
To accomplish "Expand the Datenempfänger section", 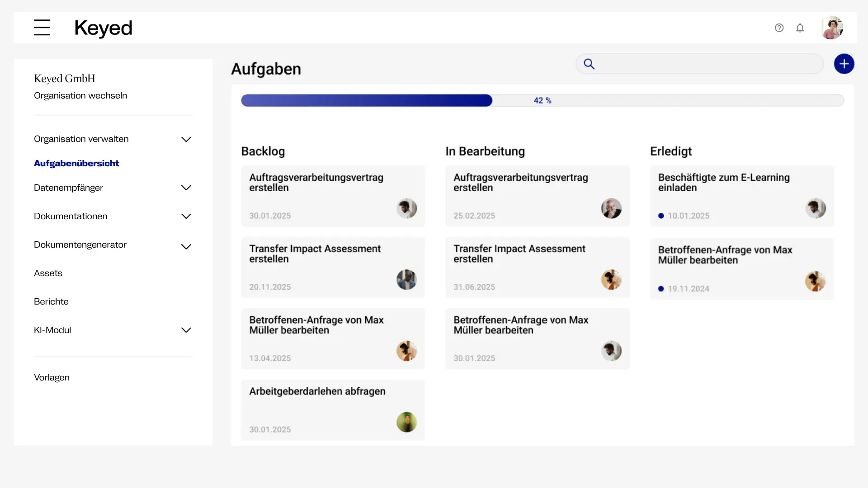I will point(186,188).
